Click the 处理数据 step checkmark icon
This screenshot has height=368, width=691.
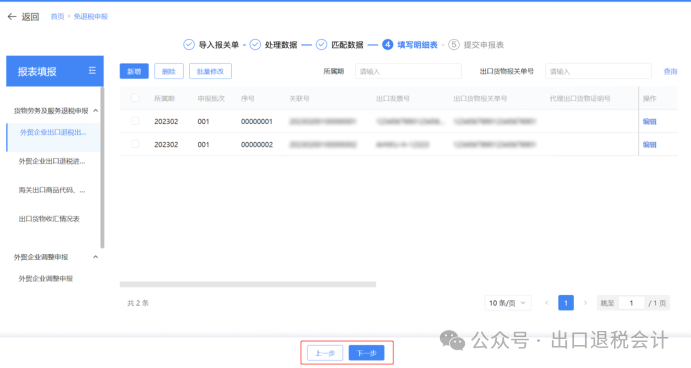point(255,45)
